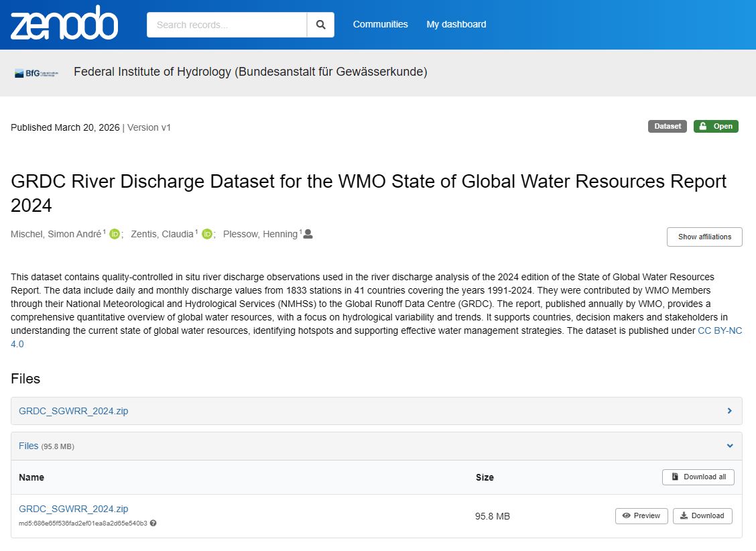The image size is (756, 551).
Task: Collapse the Files (95.8 MB) section
Action: coord(730,445)
